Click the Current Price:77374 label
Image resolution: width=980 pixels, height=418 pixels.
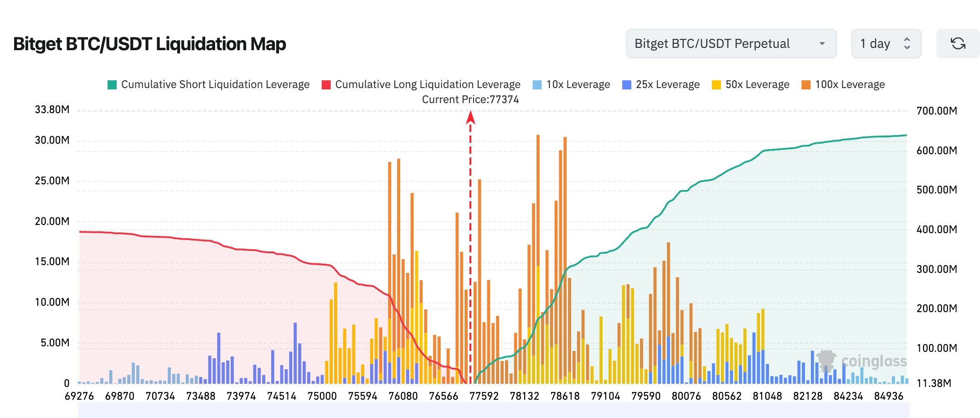point(470,99)
